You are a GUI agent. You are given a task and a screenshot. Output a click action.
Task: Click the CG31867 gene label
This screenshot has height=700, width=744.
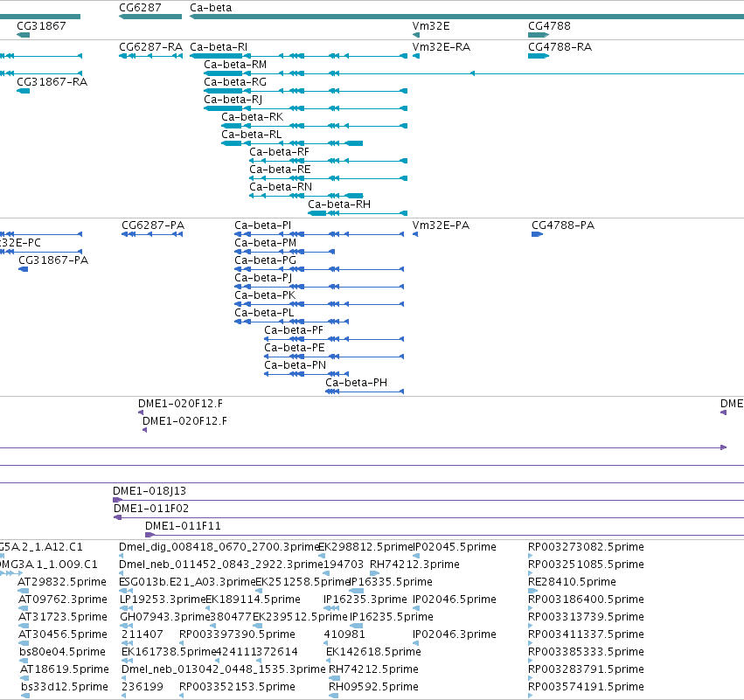[41, 25]
